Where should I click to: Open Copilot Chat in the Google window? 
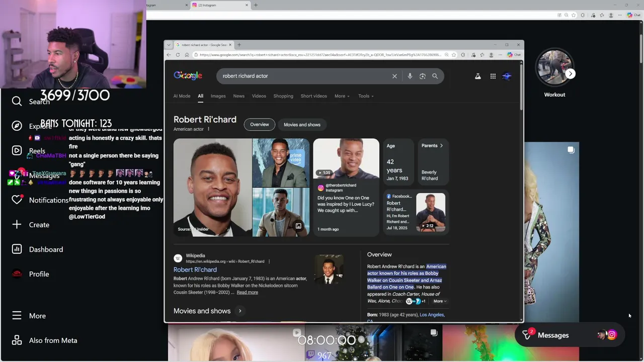(514, 55)
